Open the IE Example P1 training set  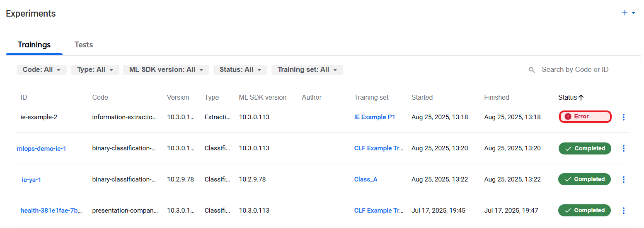pyautogui.click(x=375, y=117)
